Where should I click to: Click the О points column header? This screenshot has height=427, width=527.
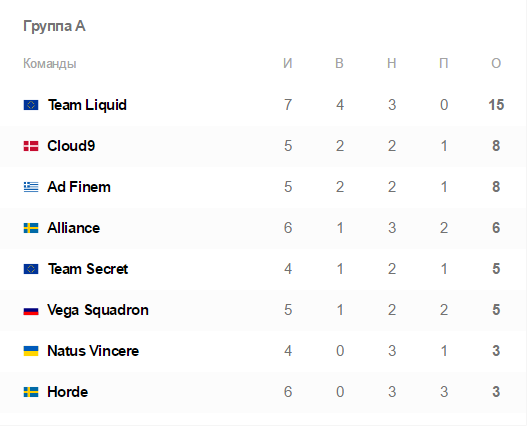[x=496, y=63]
